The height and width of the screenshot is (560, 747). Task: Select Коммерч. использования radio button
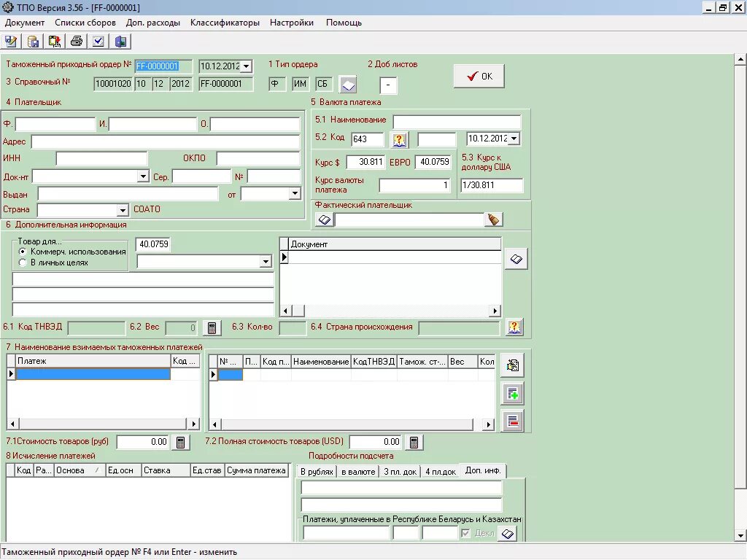(x=23, y=252)
